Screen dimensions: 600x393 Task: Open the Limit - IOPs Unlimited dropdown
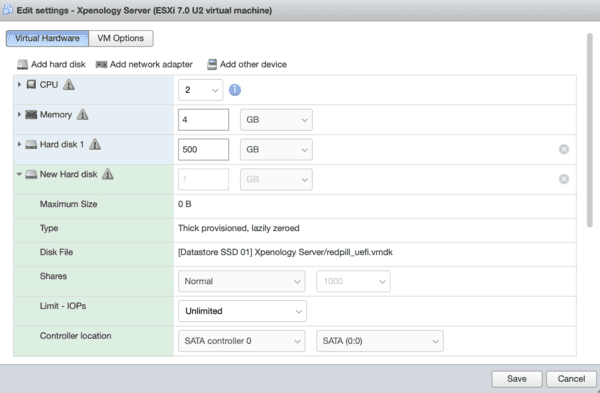pos(243,311)
